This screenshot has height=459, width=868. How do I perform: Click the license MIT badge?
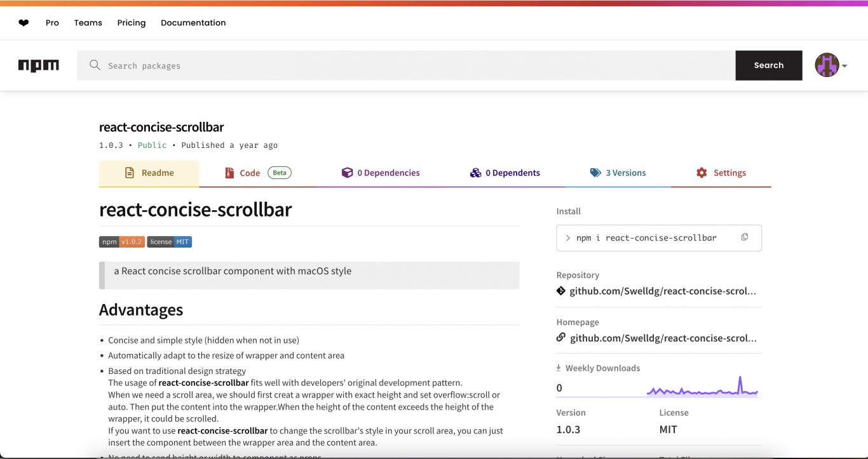pyautogui.click(x=170, y=242)
